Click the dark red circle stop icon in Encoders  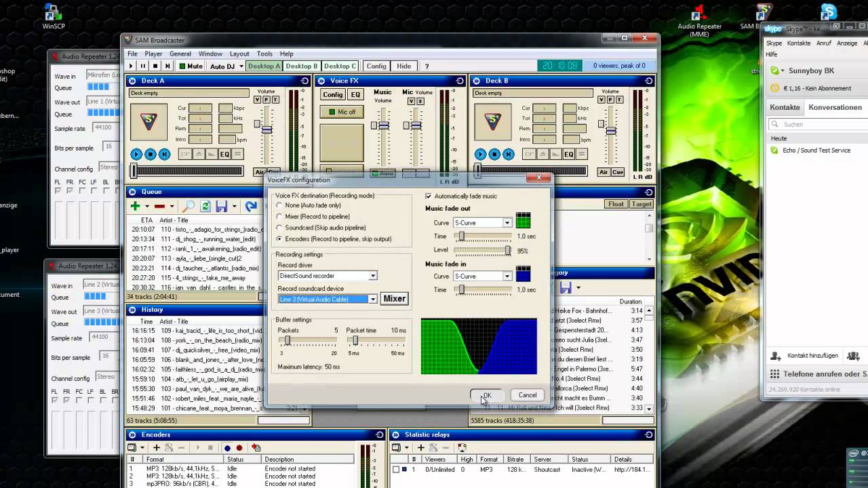point(239,448)
